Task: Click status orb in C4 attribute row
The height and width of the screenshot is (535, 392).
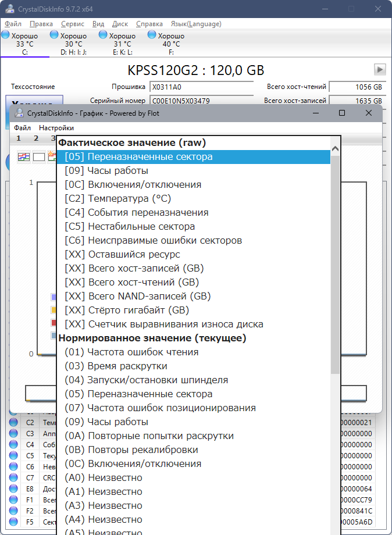Action: click(x=13, y=445)
